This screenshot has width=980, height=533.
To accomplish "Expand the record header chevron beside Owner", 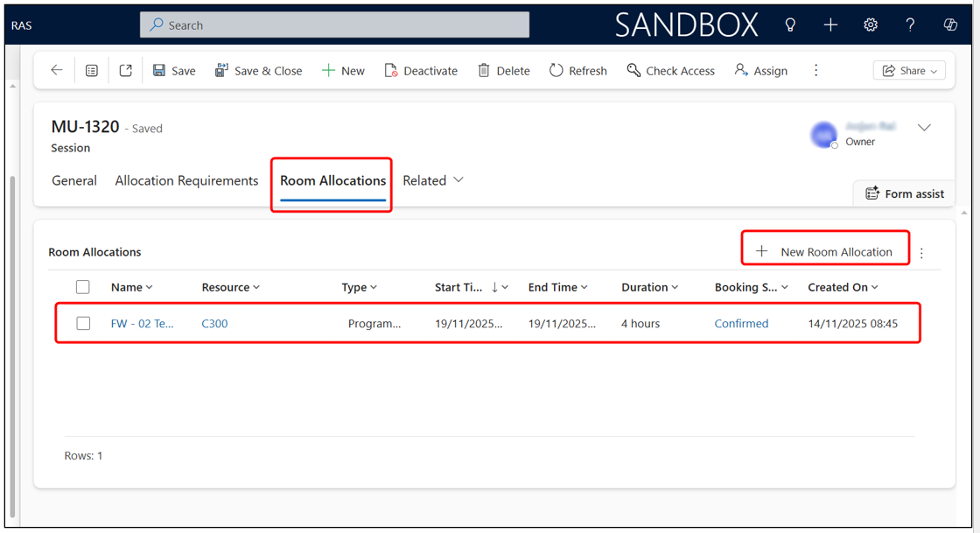I will pyautogui.click(x=924, y=128).
